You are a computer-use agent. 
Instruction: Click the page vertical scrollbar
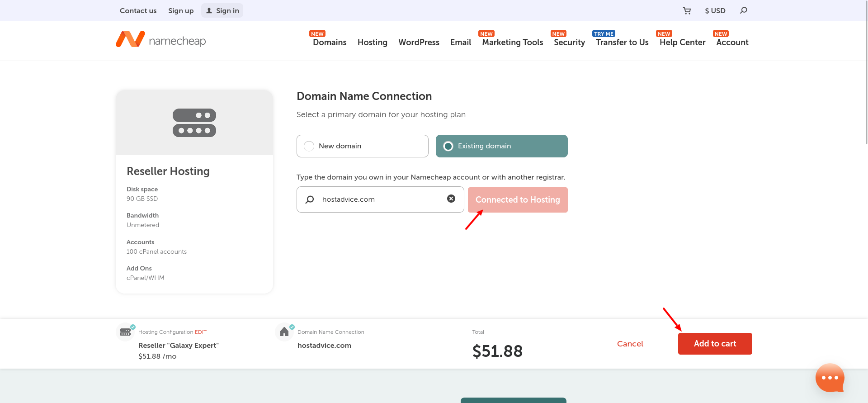point(866,72)
